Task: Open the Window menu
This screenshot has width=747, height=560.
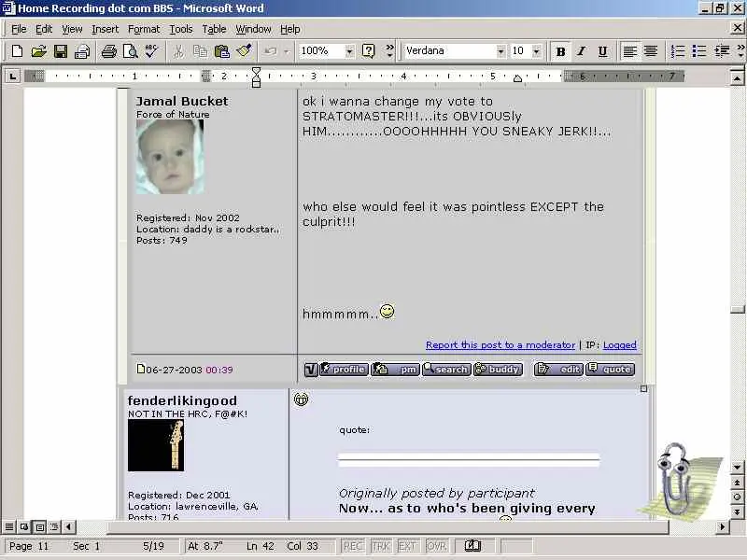Action: click(x=253, y=29)
